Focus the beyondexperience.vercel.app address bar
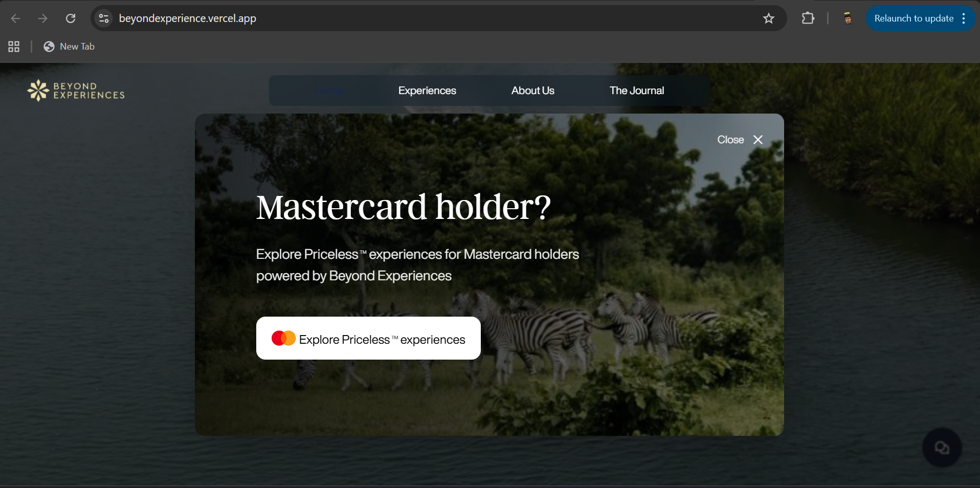The width and height of the screenshot is (980, 488). [x=435, y=18]
